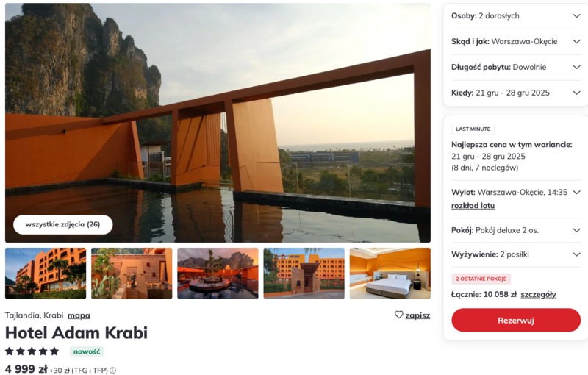Open the Skąd i jak Warszawa-Okęcie dropdown
Viewport: 588px width, 375px height.
tap(516, 41)
